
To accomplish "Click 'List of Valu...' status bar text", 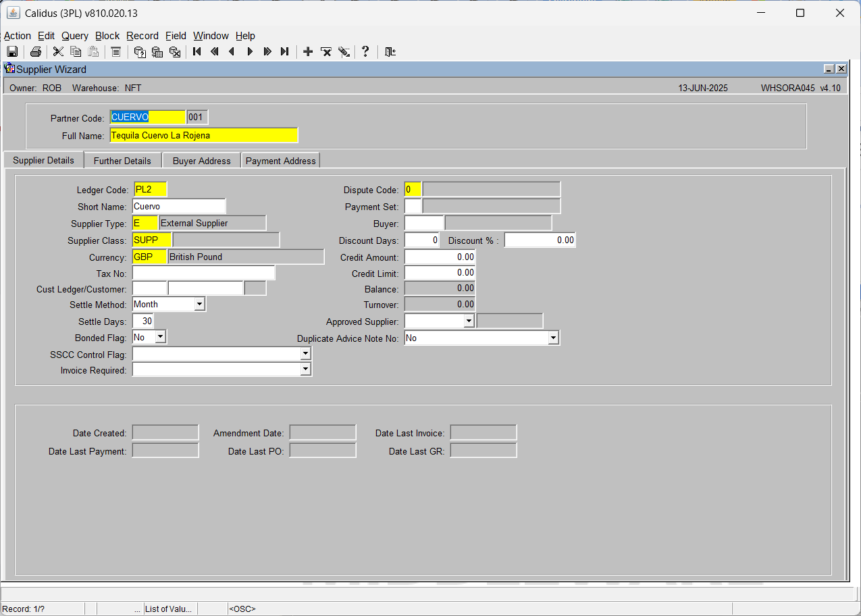I will [x=169, y=609].
